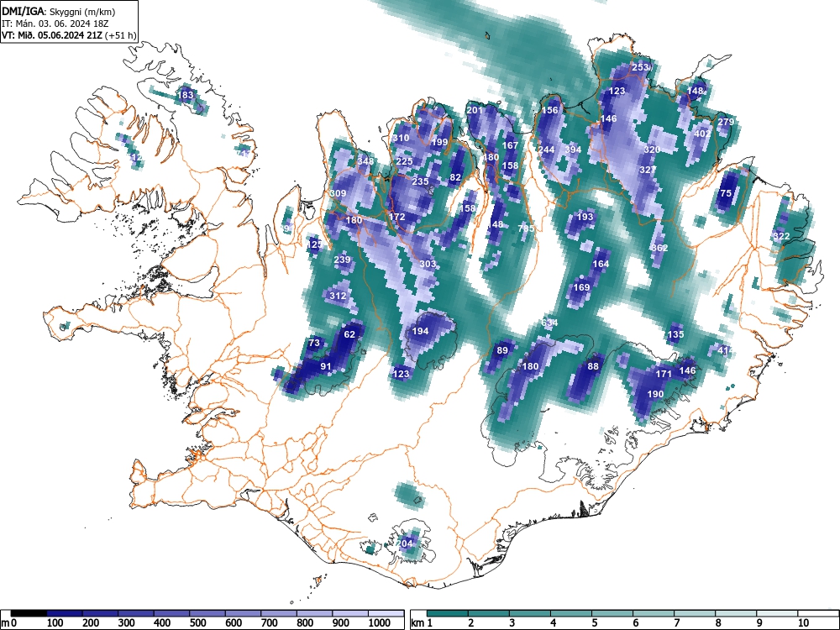Viewport: 840px width, 630px height.
Task: Click the 225 visibility label
Action: 405,161
